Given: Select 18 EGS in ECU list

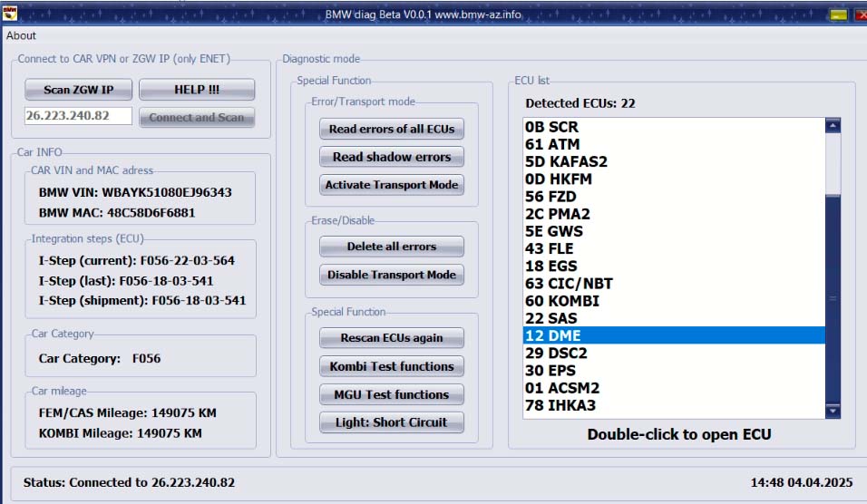Looking at the screenshot, I should pyautogui.click(x=674, y=267).
